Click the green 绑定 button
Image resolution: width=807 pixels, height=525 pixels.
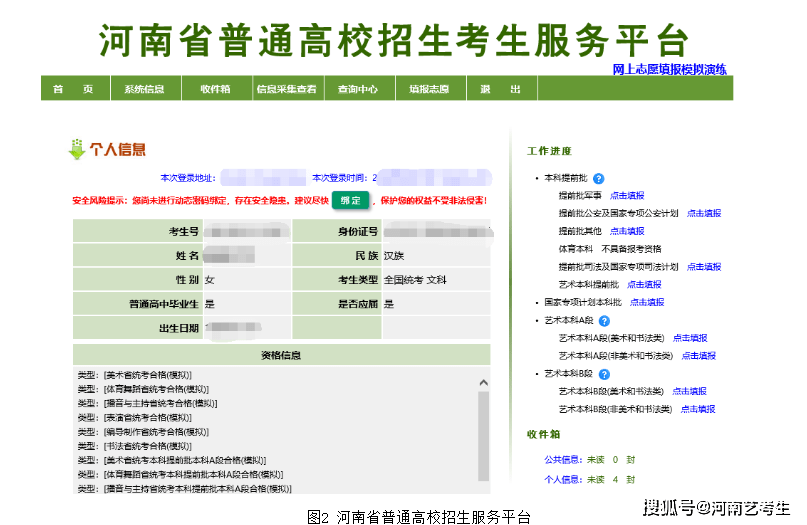click(350, 200)
